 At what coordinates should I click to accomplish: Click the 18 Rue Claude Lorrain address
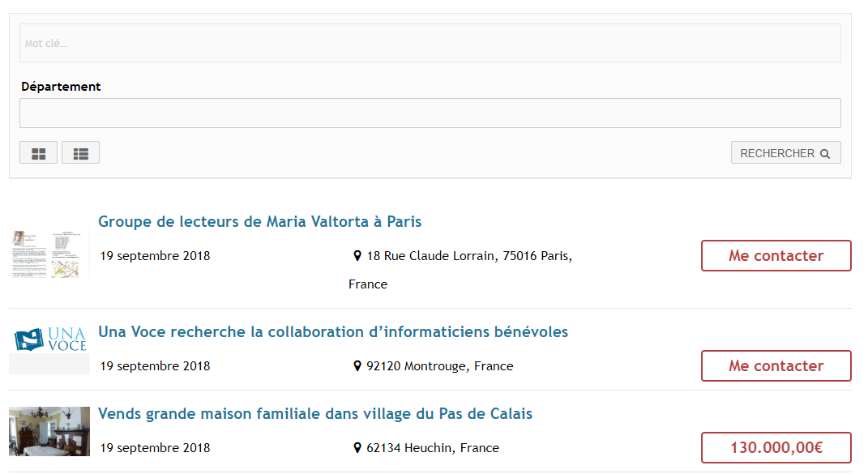(469, 256)
